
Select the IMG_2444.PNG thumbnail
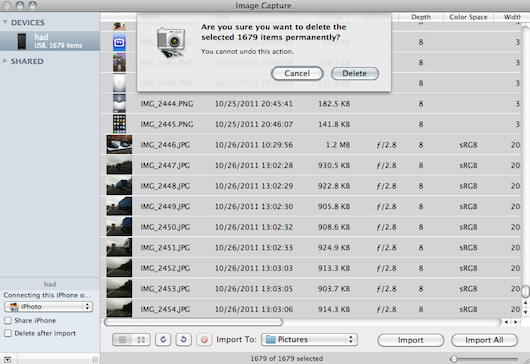(x=119, y=103)
